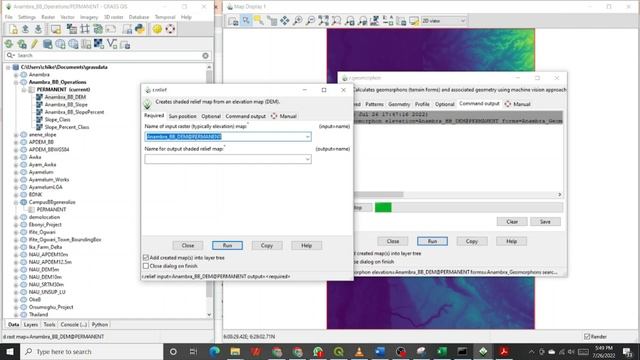The height and width of the screenshot is (360, 640).
Task: Switch to the Layers tab at bottom
Action: point(31,324)
